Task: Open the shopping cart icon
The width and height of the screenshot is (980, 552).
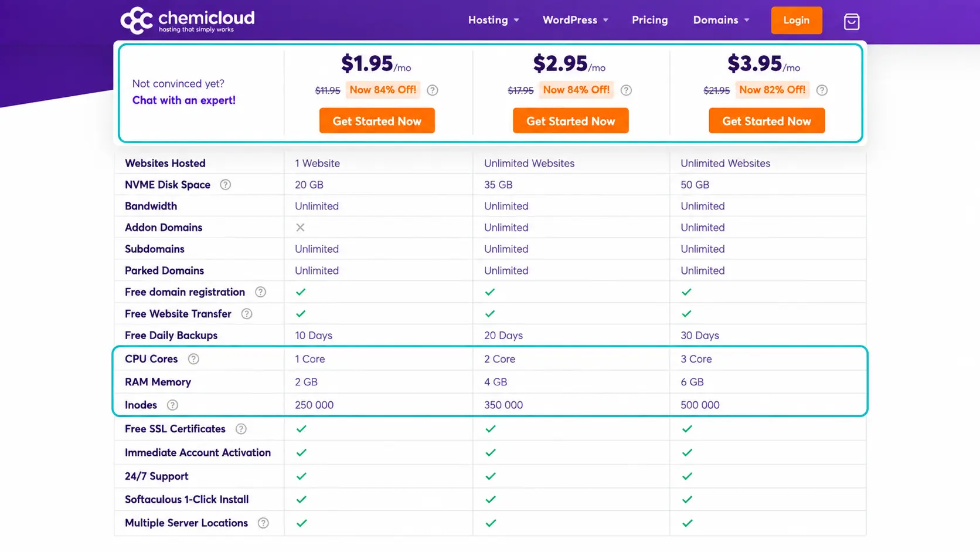Action: [852, 22]
